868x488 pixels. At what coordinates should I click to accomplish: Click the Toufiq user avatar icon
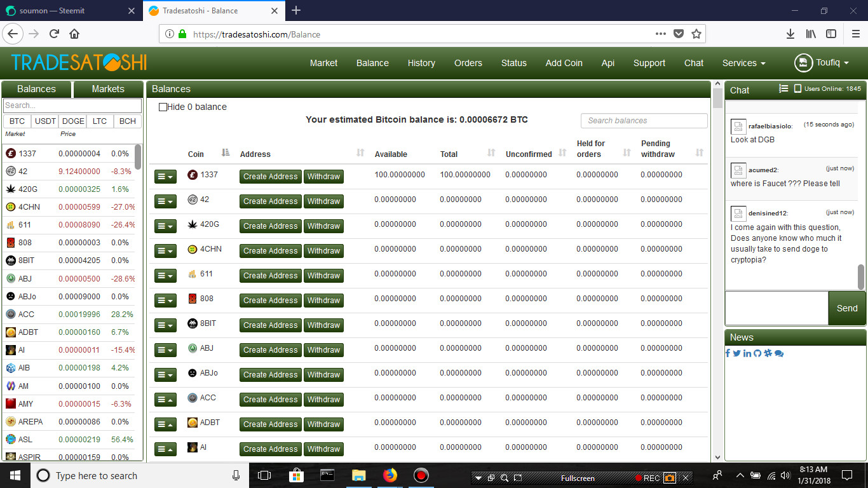[804, 63]
